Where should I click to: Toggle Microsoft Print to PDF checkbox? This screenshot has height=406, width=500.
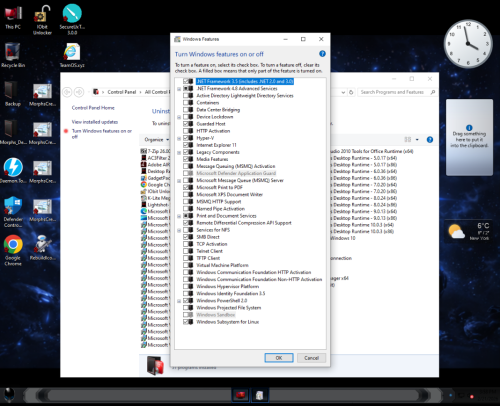tap(186, 187)
